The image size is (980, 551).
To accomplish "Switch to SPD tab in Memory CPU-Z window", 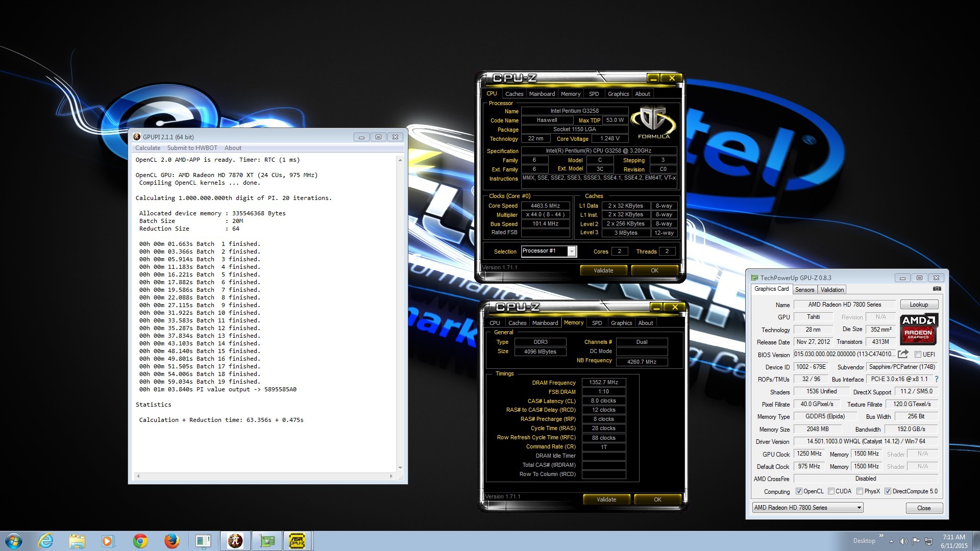I will click(x=597, y=323).
